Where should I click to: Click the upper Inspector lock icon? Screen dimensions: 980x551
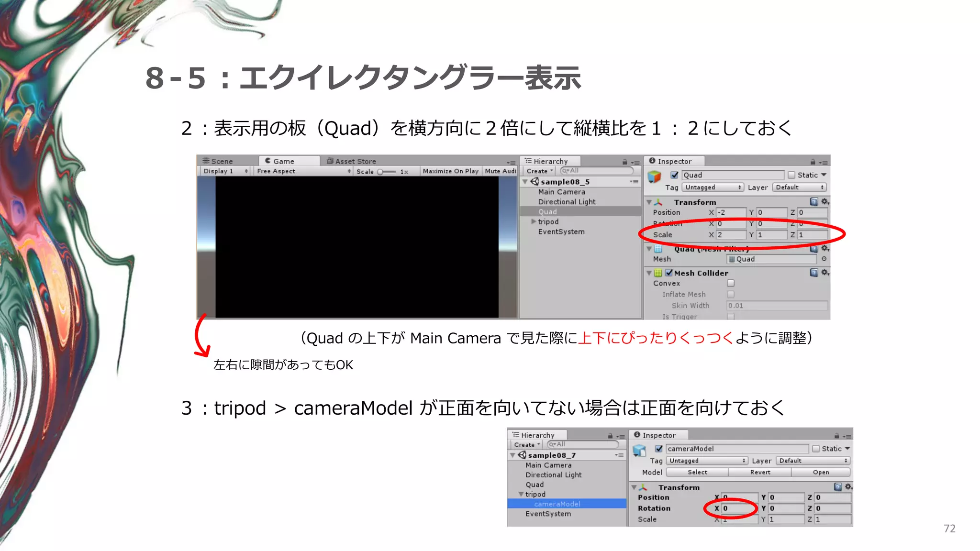813,162
